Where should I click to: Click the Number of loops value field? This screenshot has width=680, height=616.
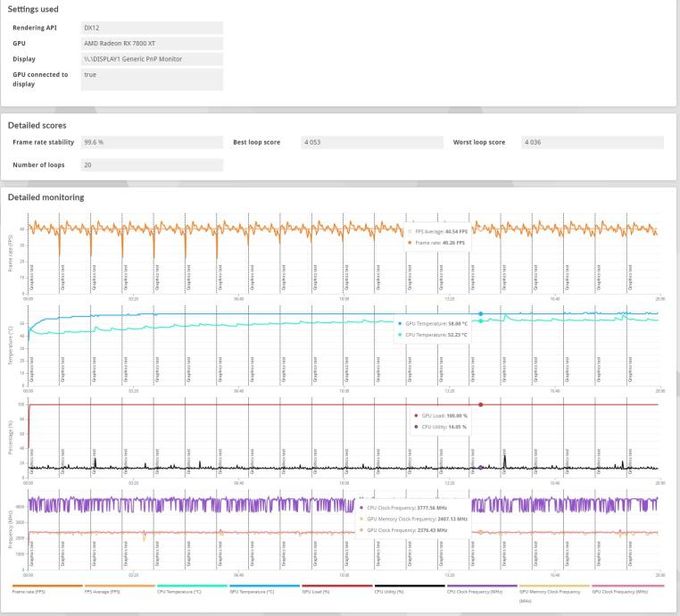click(153, 165)
